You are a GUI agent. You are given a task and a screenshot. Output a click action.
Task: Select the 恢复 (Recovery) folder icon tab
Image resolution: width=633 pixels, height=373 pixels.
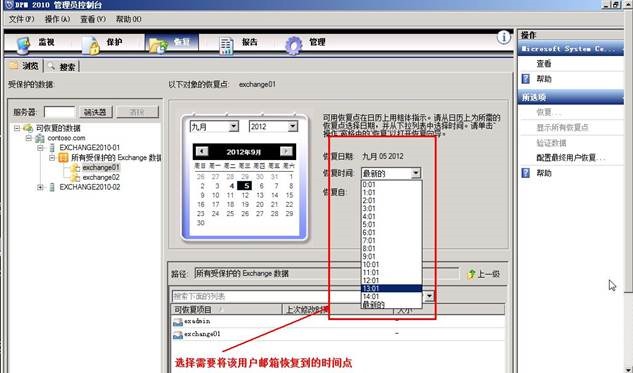158,45
